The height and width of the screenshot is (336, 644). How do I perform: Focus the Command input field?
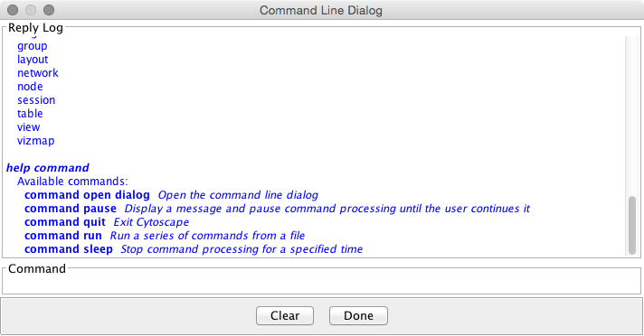pyautogui.click(x=322, y=284)
